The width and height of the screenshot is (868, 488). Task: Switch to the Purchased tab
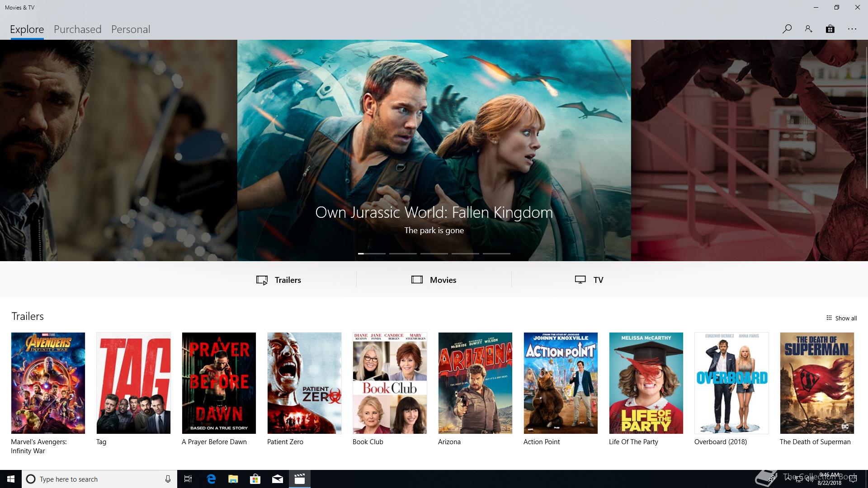click(78, 29)
